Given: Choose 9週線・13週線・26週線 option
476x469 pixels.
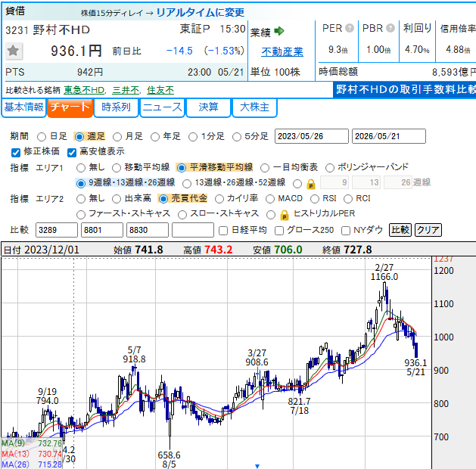Looking at the screenshot, I should pyautogui.click(x=81, y=184).
